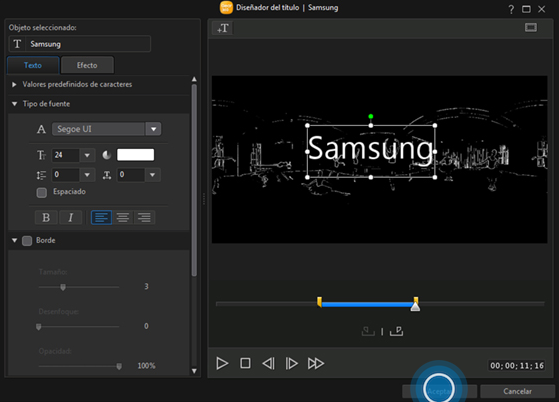
Task: Click the Aceptar button
Action: coord(439,391)
